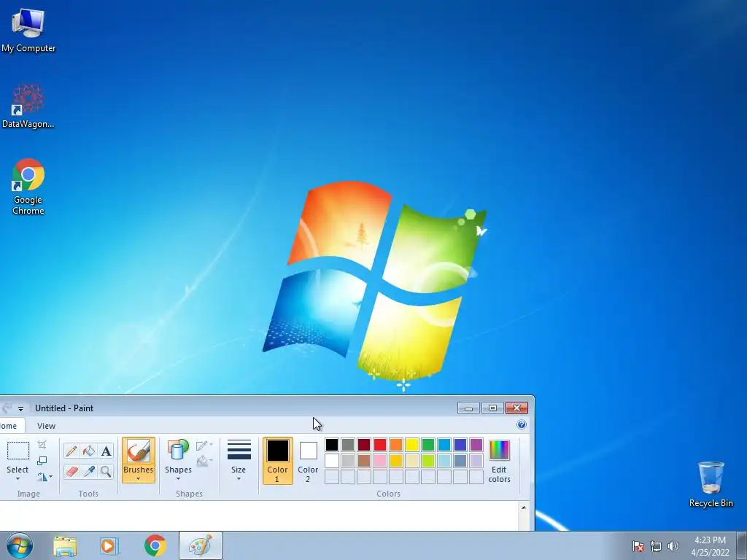747x560 pixels.
Task: Select Google Chrome desktop shortcut
Action: tap(28, 187)
